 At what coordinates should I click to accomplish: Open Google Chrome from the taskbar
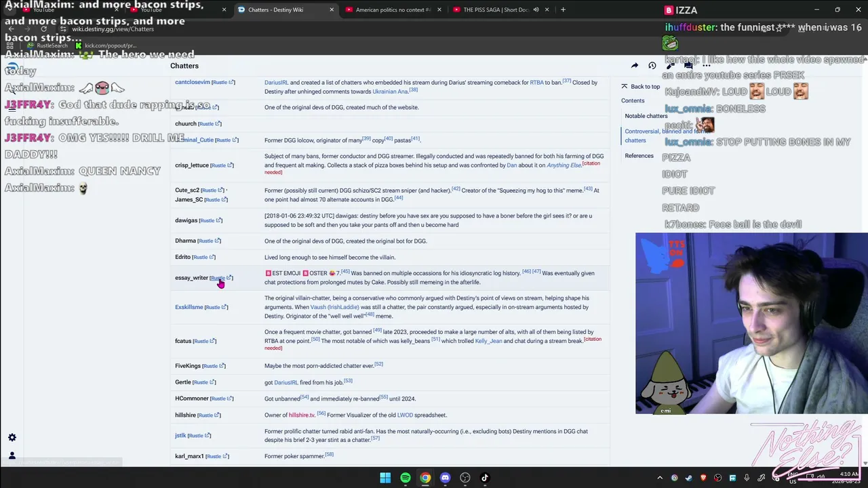pos(425,478)
